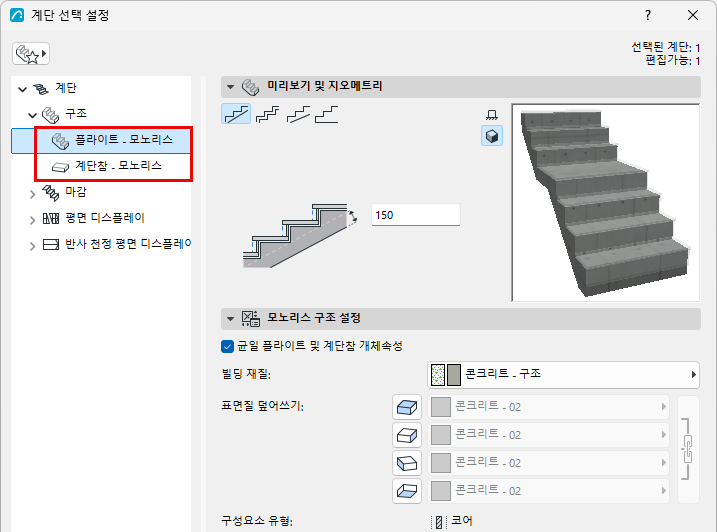This screenshot has height=532, width=717.
Task: Open the 빌딩 재질 콘크리트 - 구조 dropdown
Action: (564, 375)
